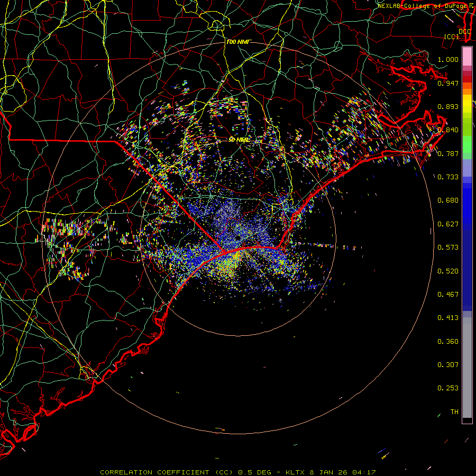Viewport: 476px width, 476px height.
Task: Click the 100 NMI range ring label
Action: pos(239,42)
